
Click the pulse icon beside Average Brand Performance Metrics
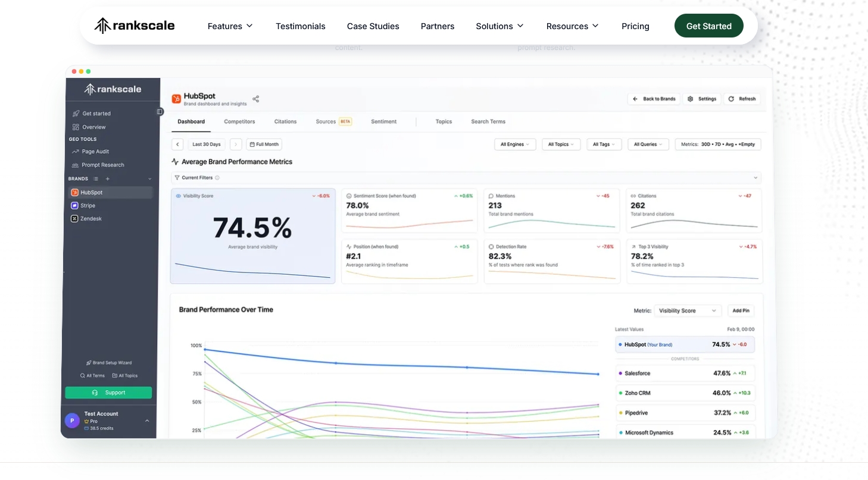[x=175, y=162]
